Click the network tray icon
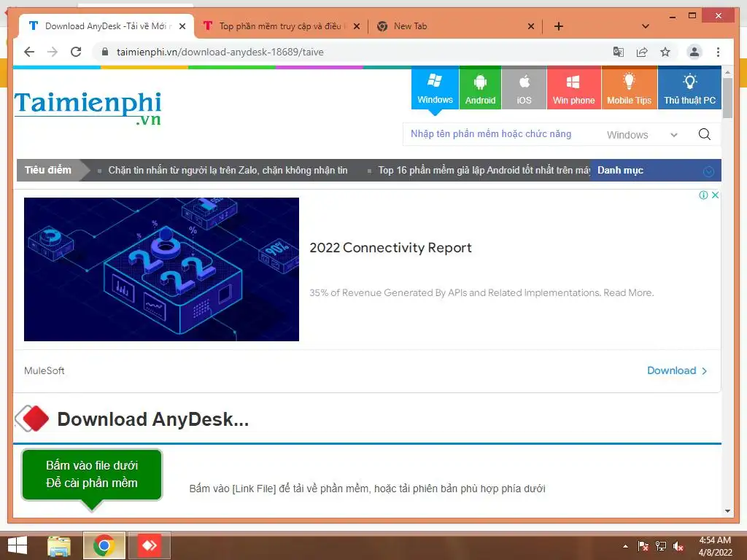Viewport: 747px width, 560px height. tap(661, 546)
